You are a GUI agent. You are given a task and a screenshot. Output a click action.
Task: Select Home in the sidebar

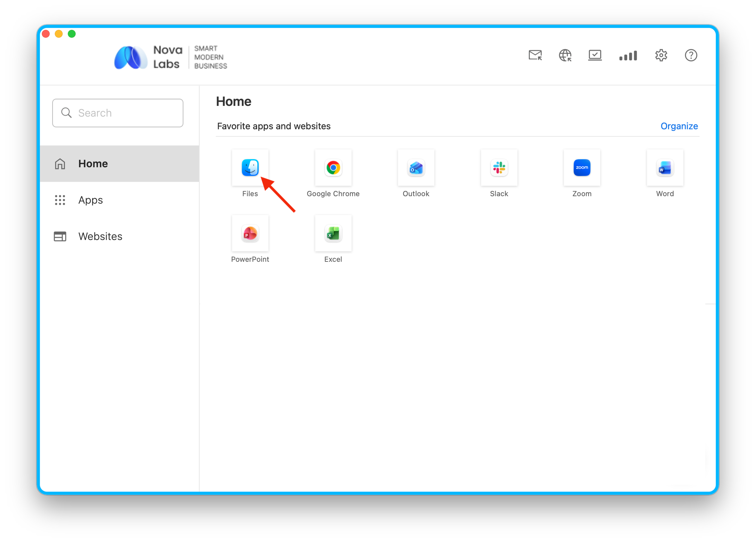[119, 164]
